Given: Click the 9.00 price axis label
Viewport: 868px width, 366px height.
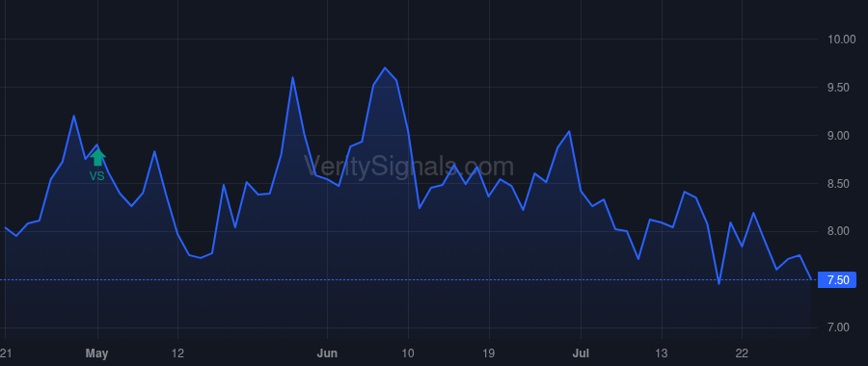Looking at the screenshot, I should 839,136.
